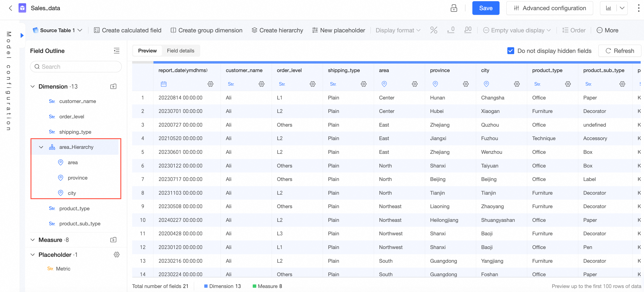Uncheck Do not display hidden fields

pos(510,51)
